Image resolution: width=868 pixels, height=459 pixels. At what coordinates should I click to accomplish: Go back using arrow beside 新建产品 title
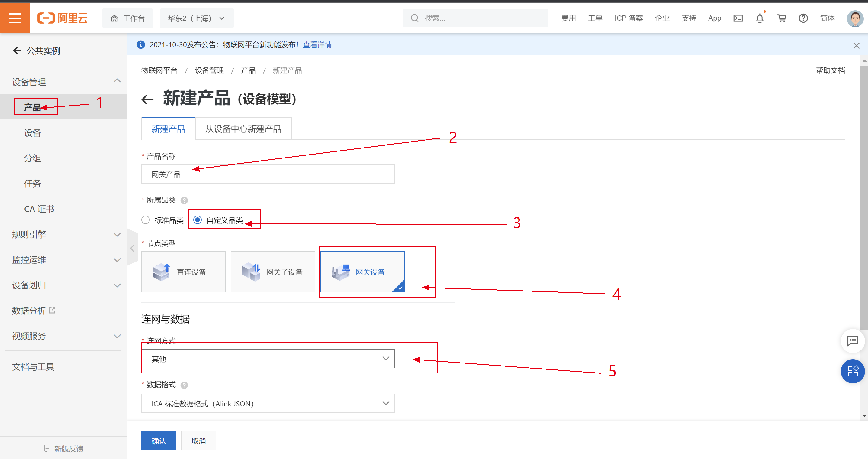[x=148, y=99]
